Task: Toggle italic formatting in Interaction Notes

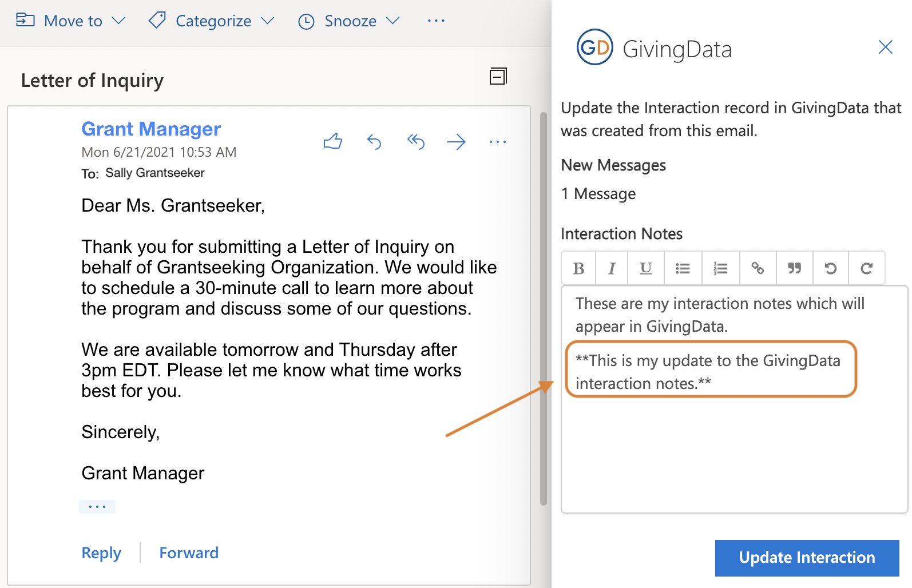Action: click(612, 268)
